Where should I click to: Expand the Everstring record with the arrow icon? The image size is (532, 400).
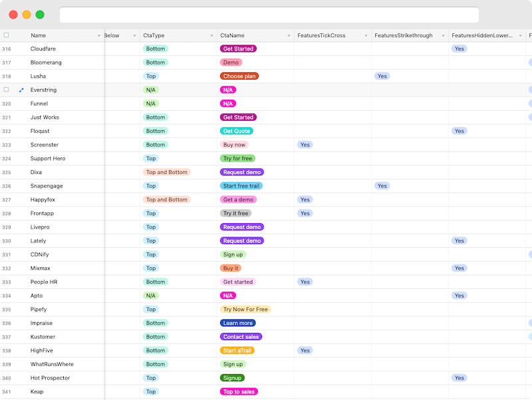21,90
